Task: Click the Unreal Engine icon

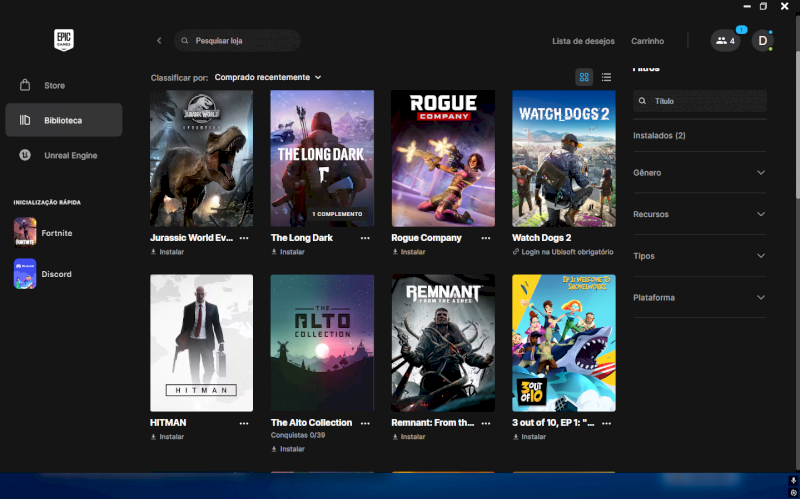Action: (25, 155)
